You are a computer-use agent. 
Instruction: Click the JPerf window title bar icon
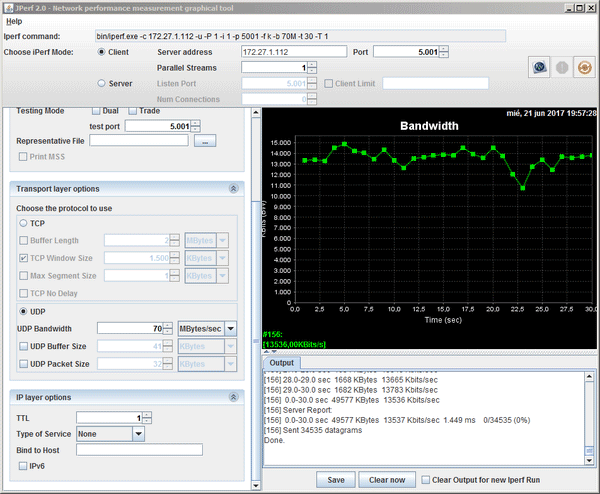[x=9, y=6]
